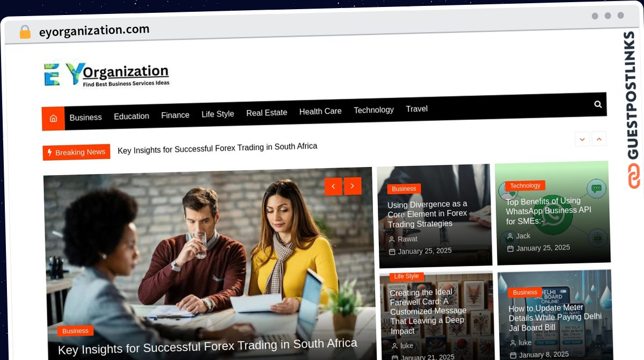
Task: Open Delhi Jal Board Bill article thumbnail
Action: coord(555,314)
